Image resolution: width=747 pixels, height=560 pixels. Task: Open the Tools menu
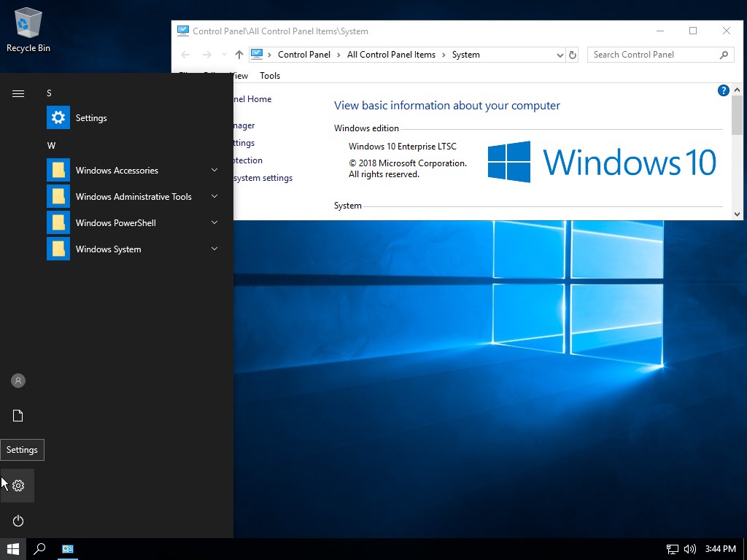270,76
